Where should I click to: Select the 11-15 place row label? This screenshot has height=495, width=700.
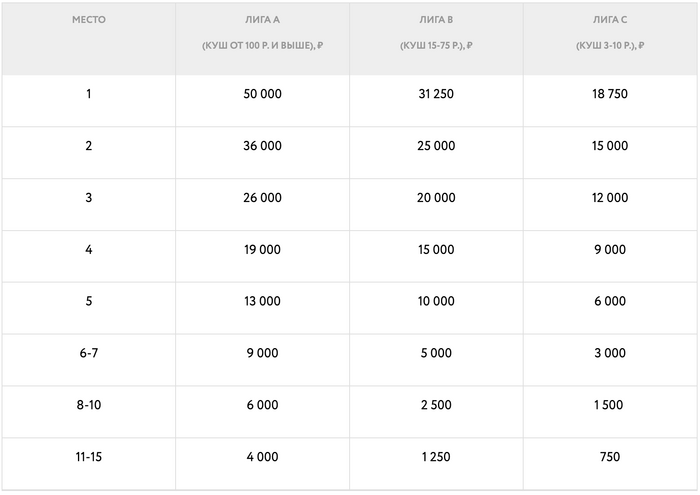pyautogui.click(x=89, y=457)
